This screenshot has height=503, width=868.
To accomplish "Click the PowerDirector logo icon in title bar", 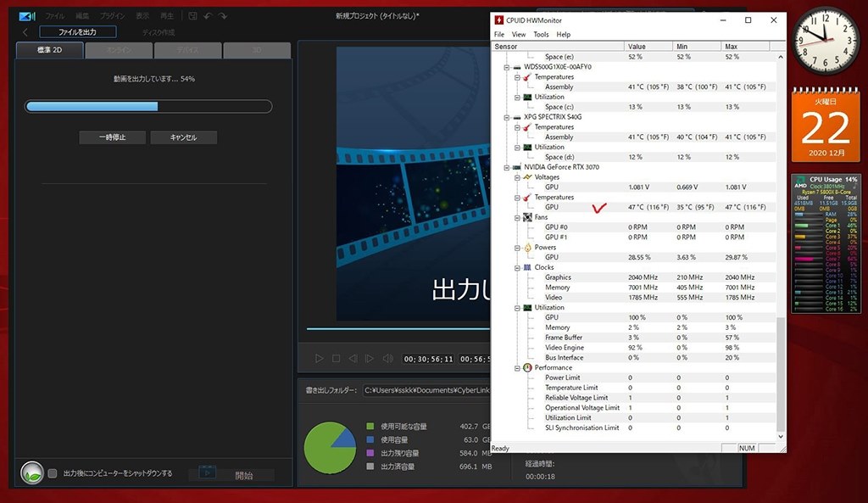I will [x=26, y=16].
